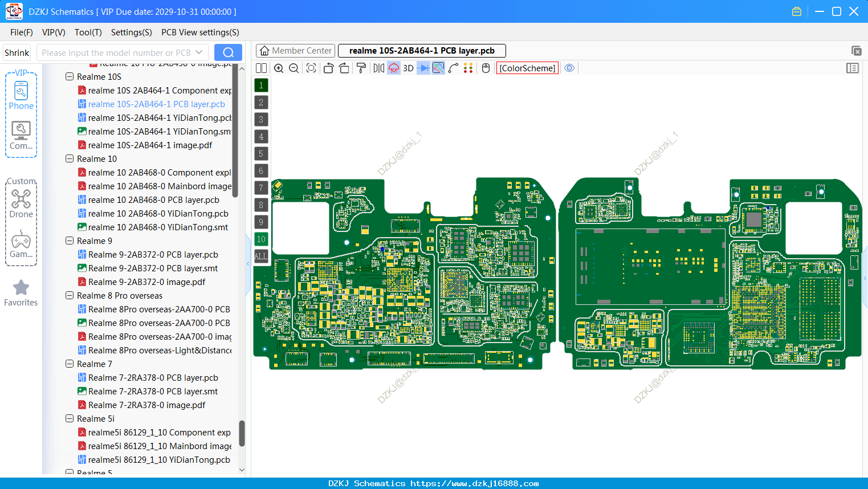Screen dimensions: 868x489
Task: Open realme 10 2AB468-0 PCB layer.pcb
Action: [x=148, y=200]
